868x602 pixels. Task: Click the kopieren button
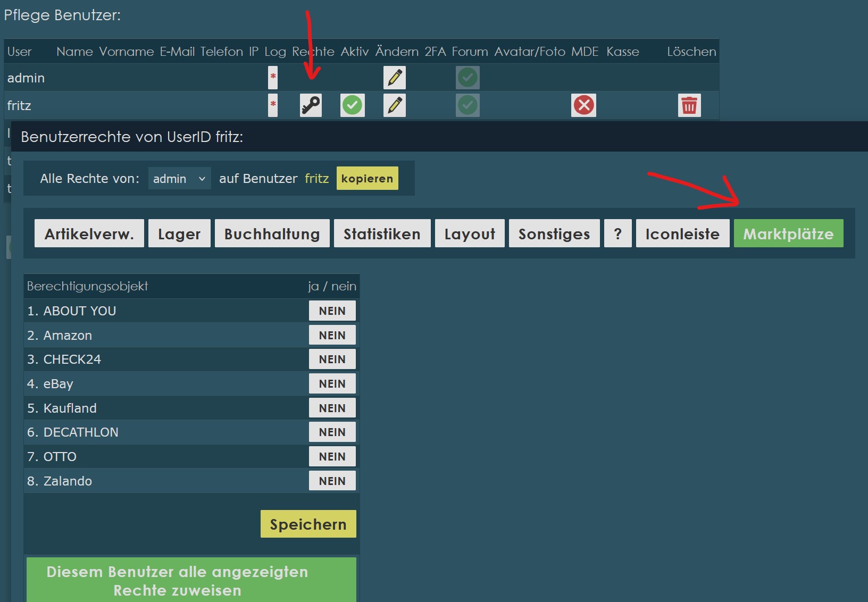click(367, 179)
